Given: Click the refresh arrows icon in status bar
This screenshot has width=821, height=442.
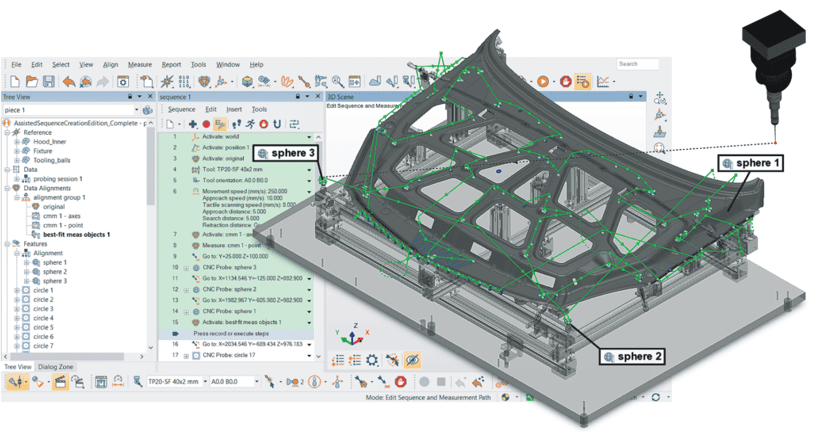Looking at the screenshot, I should [656, 397].
